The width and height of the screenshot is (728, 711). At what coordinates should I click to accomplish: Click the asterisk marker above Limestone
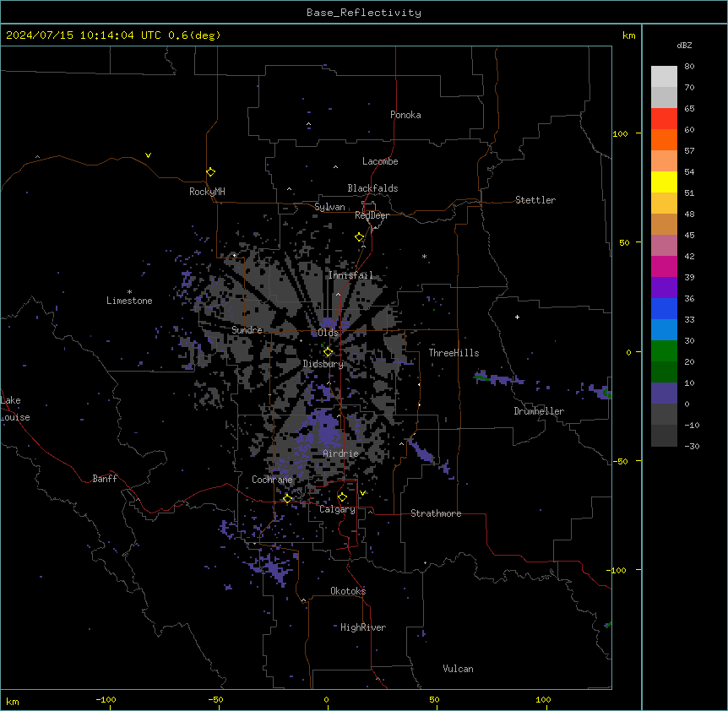[129, 292]
